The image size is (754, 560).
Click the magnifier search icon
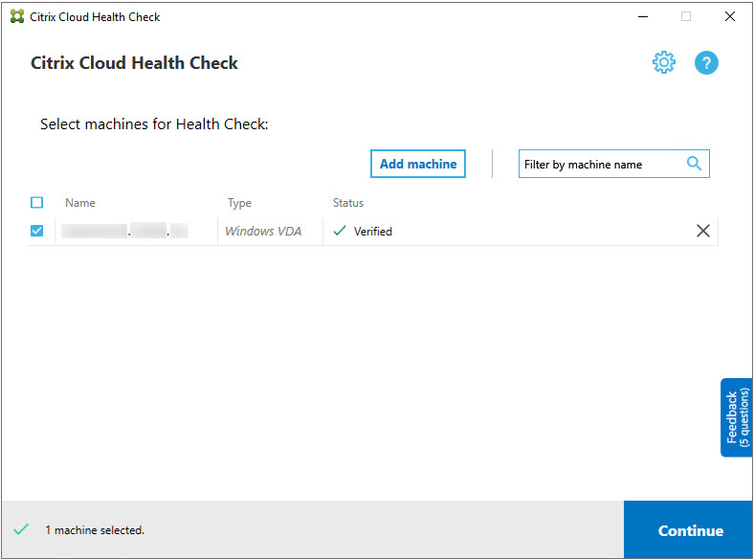694,164
